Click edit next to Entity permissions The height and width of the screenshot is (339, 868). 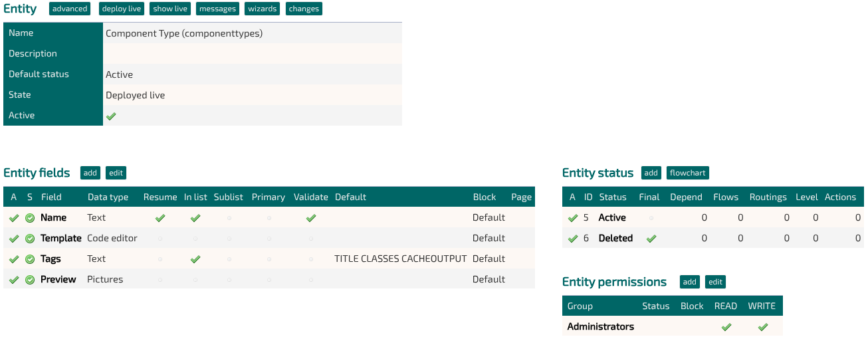(x=715, y=282)
